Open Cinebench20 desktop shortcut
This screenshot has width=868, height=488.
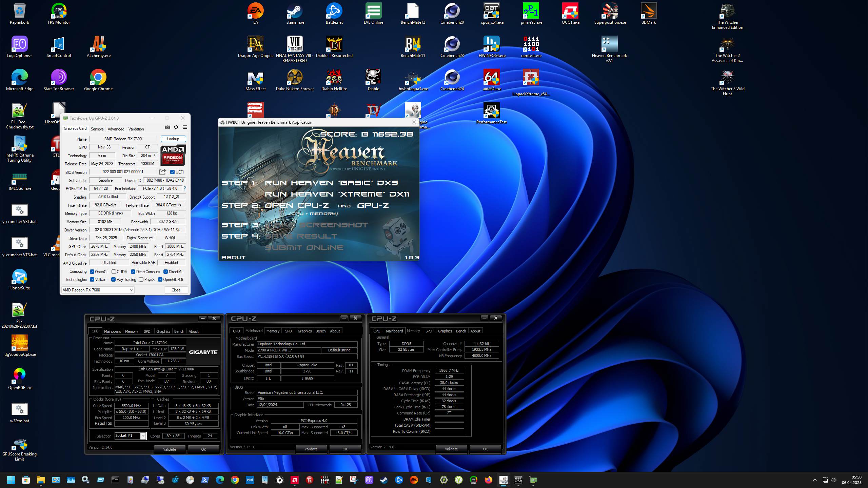click(452, 14)
